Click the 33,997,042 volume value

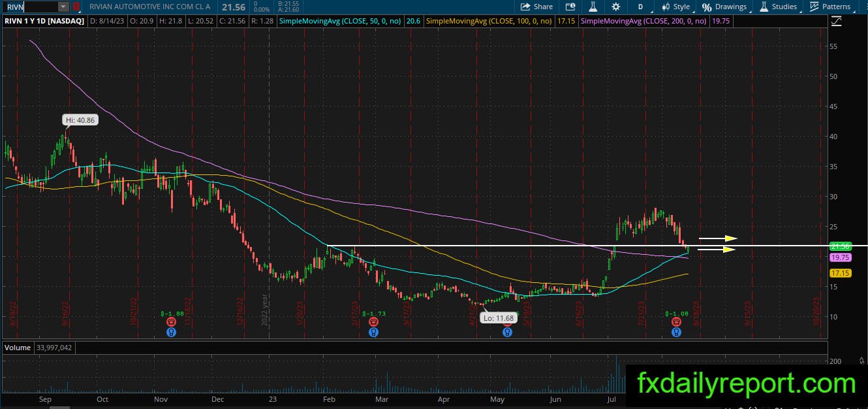tap(53, 348)
